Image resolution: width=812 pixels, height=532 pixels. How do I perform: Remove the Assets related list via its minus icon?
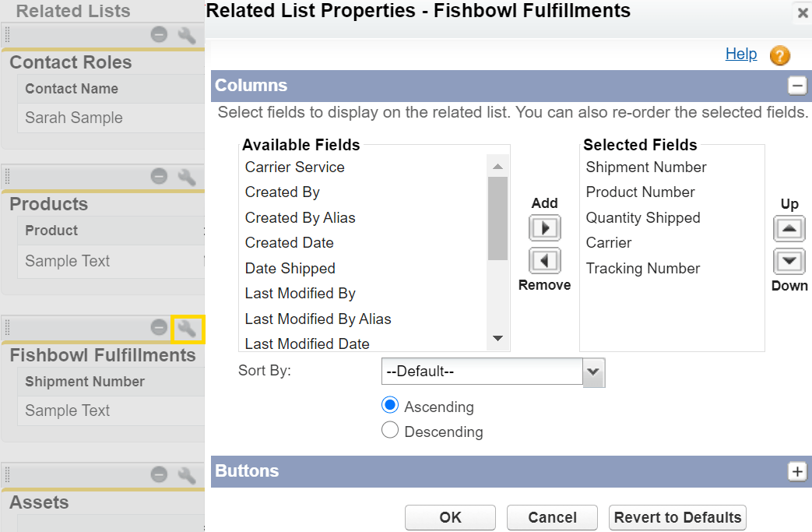tap(159, 474)
